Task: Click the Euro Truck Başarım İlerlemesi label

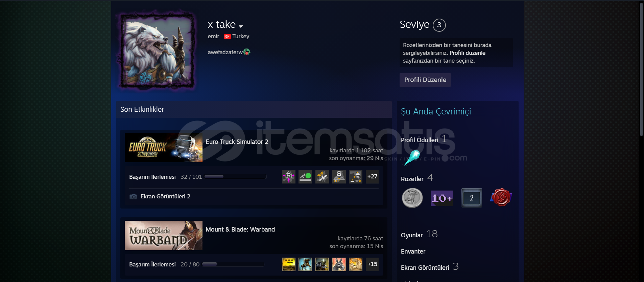Action: [152, 177]
